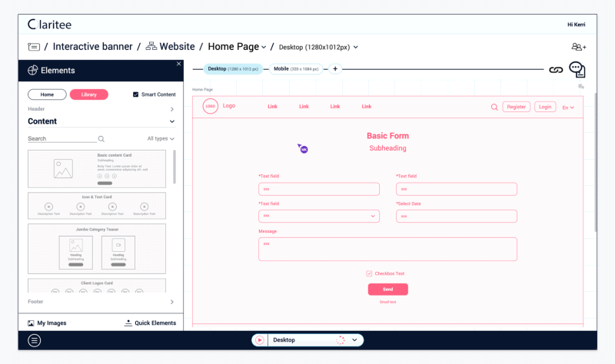Open the comments chat icon
The image size is (615, 364).
tap(577, 69)
